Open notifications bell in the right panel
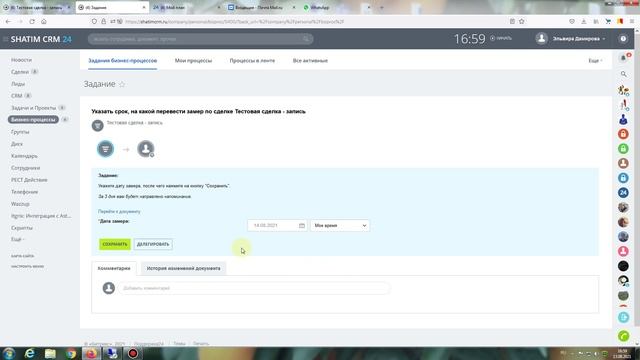The width and height of the screenshot is (640, 360). pos(624,58)
